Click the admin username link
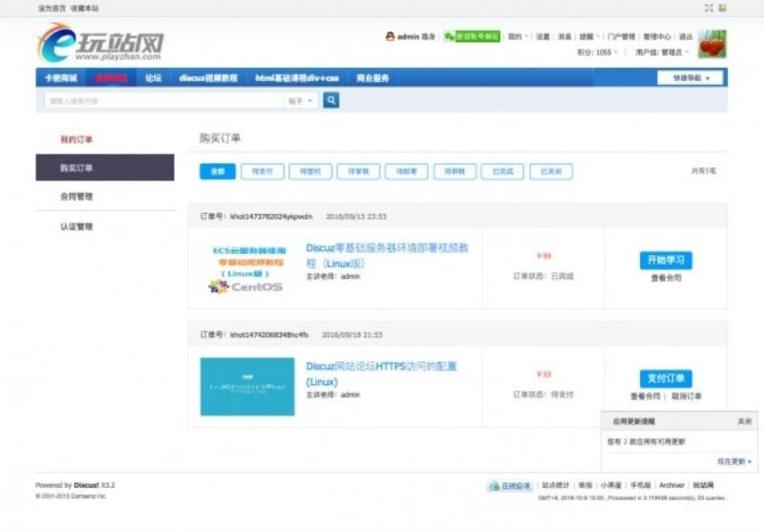764x532 pixels. 409,36
